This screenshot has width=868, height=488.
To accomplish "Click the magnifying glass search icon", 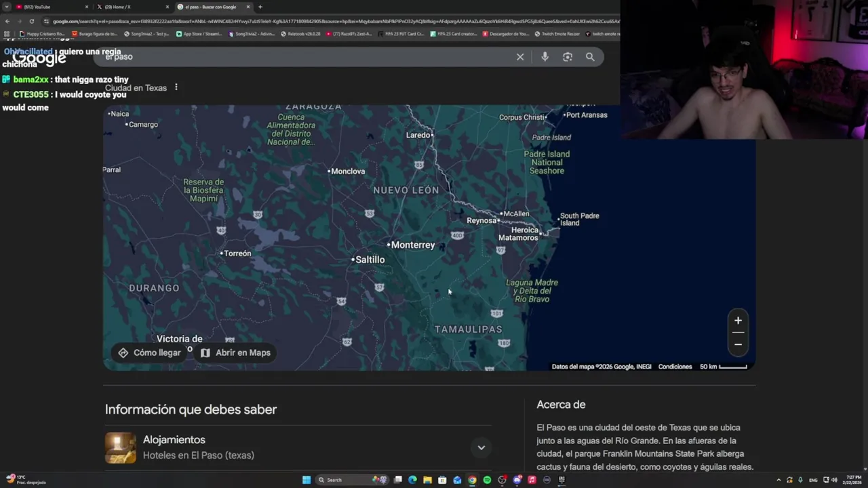I will click(x=590, y=57).
